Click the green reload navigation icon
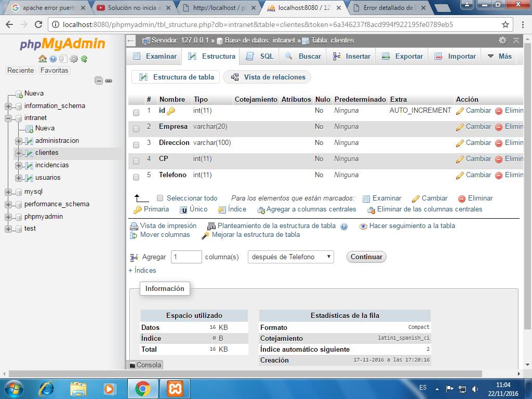This screenshot has height=399, width=532. [x=84, y=59]
